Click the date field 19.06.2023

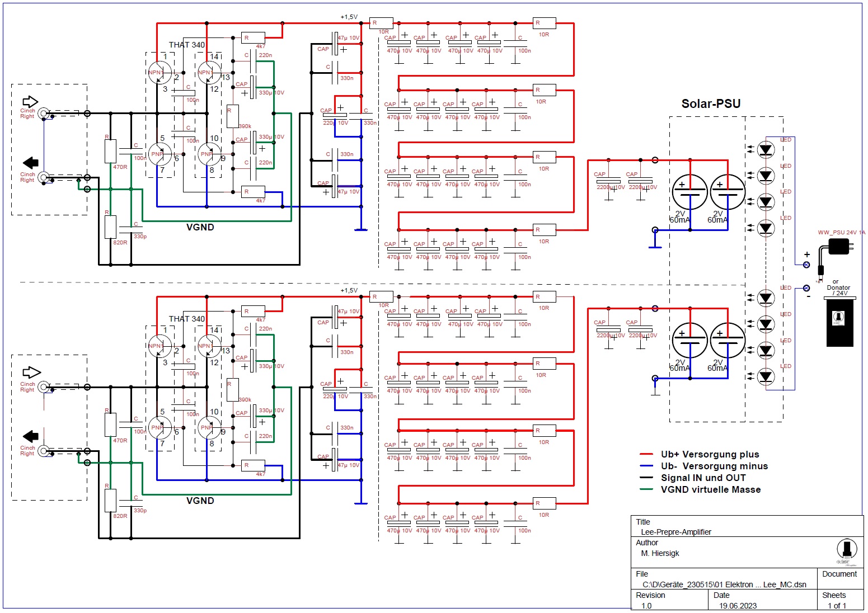coord(738,606)
